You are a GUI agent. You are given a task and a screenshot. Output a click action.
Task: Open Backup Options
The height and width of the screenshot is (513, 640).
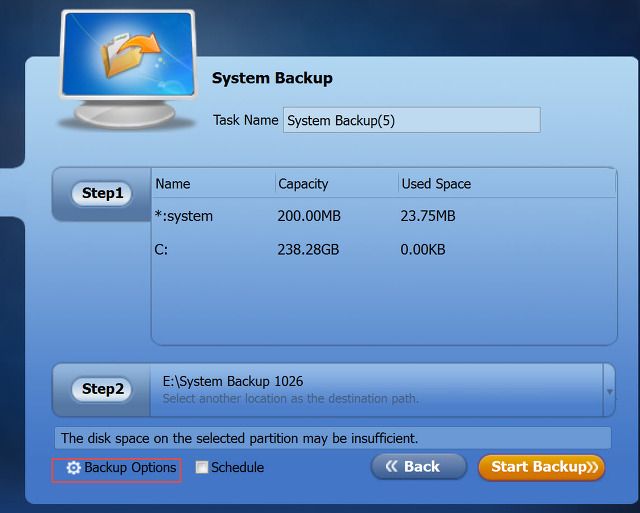pos(117,470)
